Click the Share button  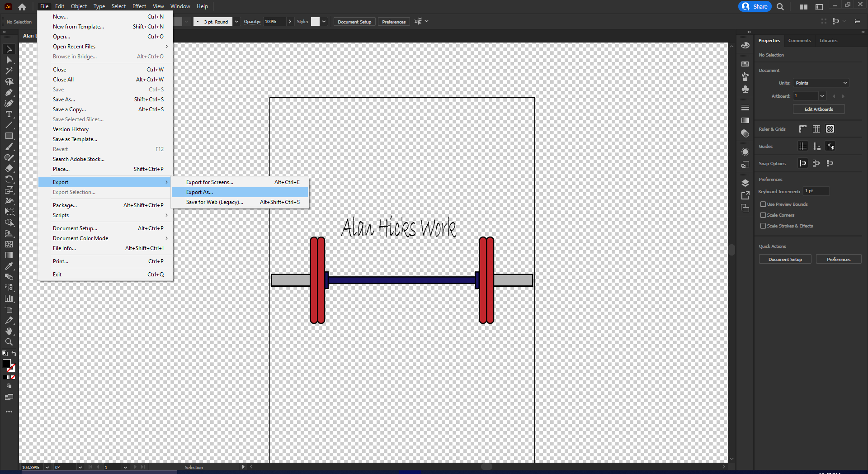point(755,7)
